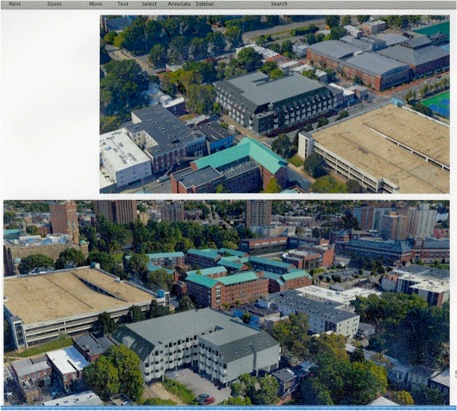
Task: Click the blue tennis courts in upper photo
Action: pos(437,103)
